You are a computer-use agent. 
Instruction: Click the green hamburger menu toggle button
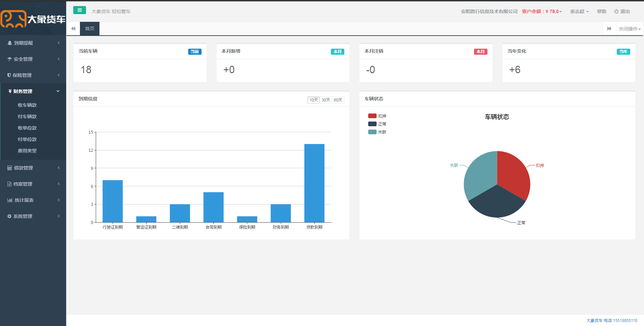80,10
